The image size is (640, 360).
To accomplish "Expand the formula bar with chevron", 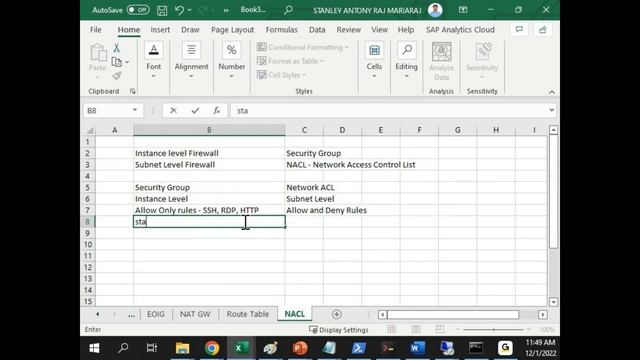I will (552, 110).
